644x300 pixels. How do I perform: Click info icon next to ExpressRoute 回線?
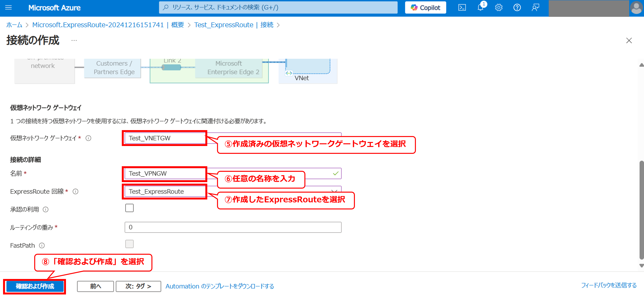point(75,192)
